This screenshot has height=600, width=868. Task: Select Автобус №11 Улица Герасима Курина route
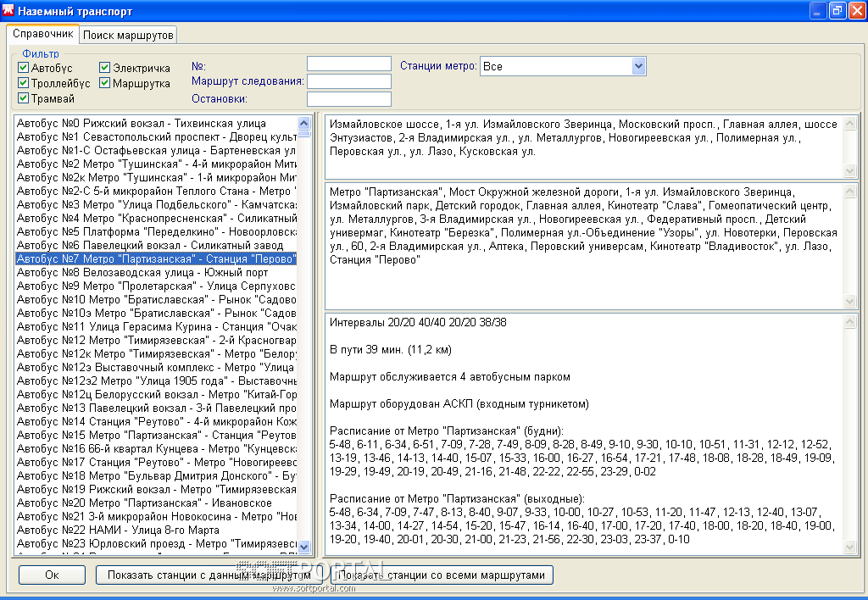[156, 326]
